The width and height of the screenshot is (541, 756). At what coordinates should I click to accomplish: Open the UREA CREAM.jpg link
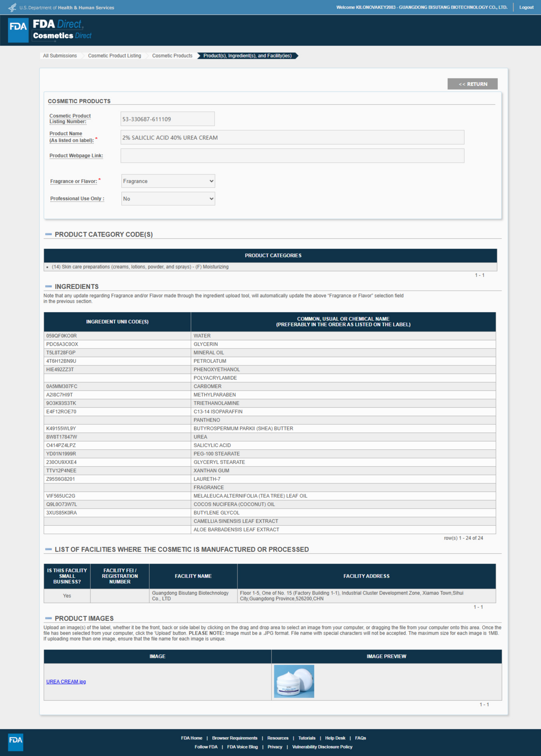point(66,682)
